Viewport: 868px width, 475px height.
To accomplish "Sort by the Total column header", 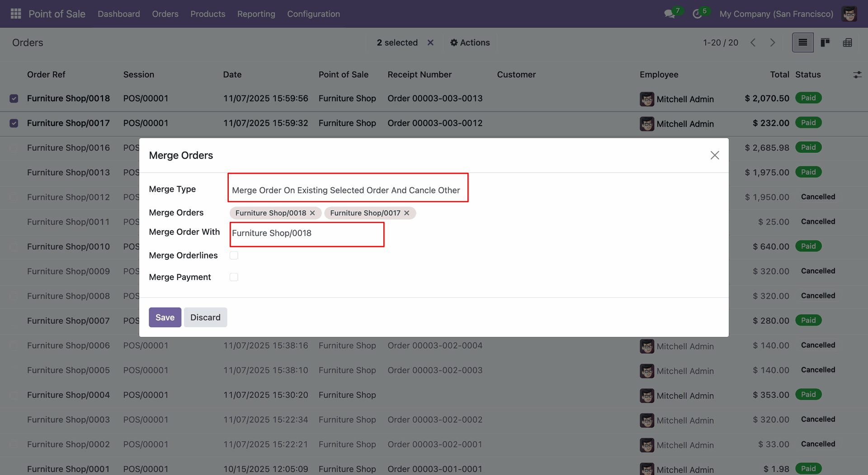I will click(779, 75).
